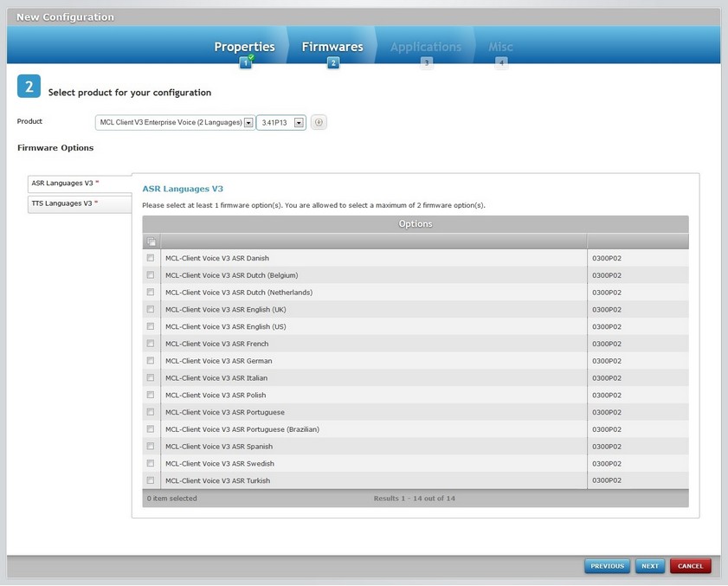Image resolution: width=728 pixels, height=586 pixels.
Task: Check the ASR Italian option
Action: [x=151, y=377]
